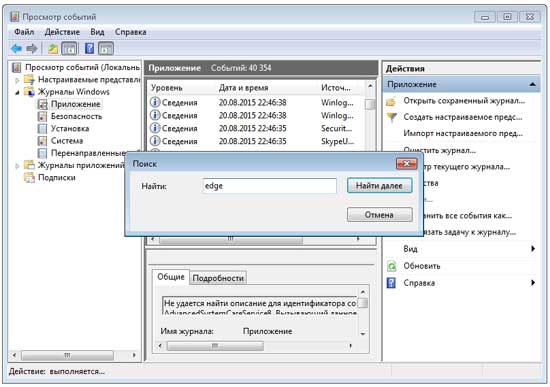Sort by the Источ... column header
The image size is (550, 387).
click(336, 88)
